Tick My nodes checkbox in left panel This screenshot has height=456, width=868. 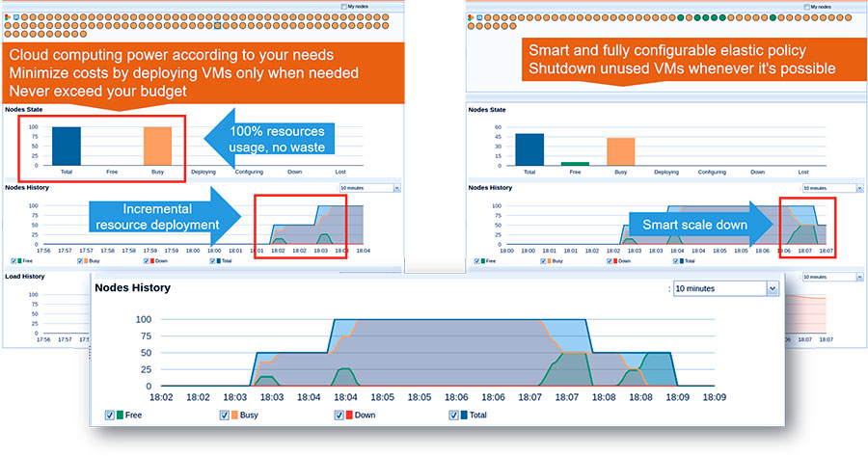[343, 7]
